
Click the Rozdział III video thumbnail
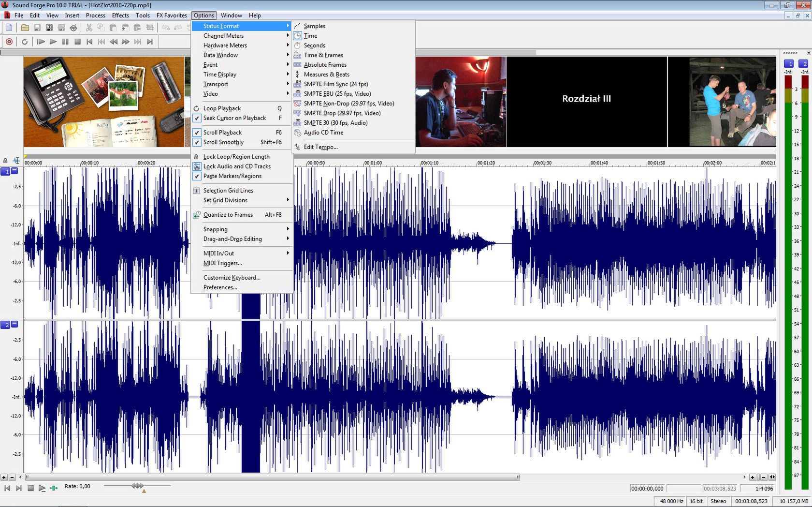586,102
